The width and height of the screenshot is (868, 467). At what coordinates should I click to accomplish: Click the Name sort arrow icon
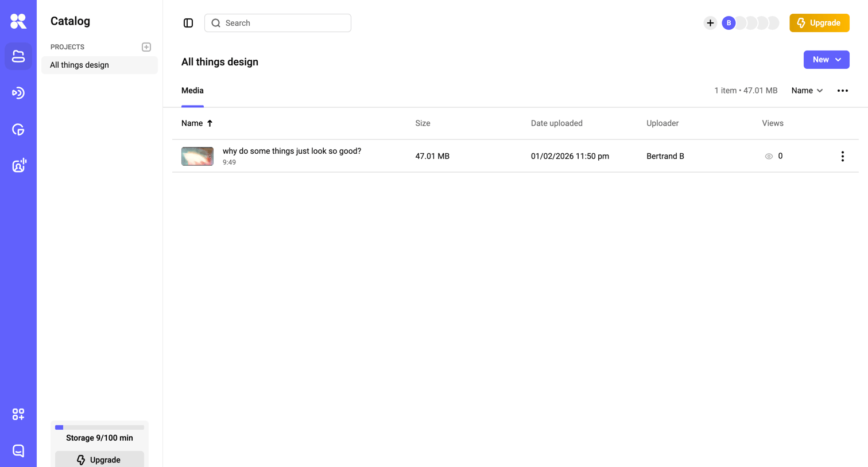point(210,123)
